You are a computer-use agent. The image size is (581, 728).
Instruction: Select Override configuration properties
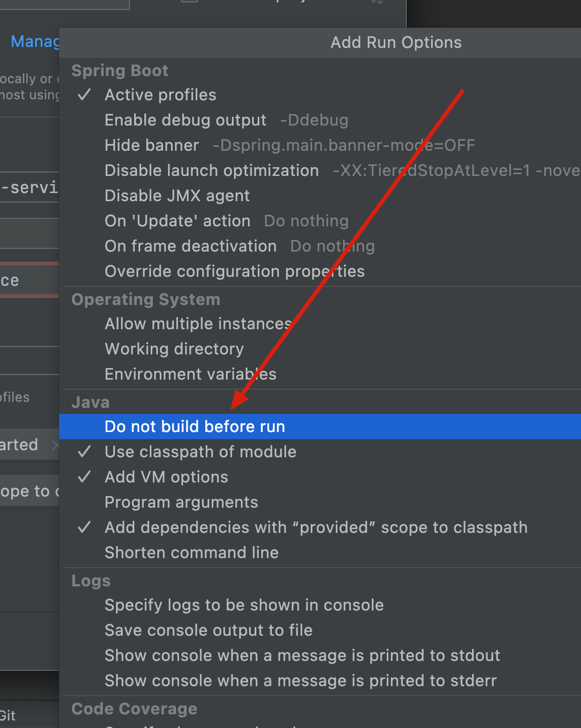[x=235, y=271]
